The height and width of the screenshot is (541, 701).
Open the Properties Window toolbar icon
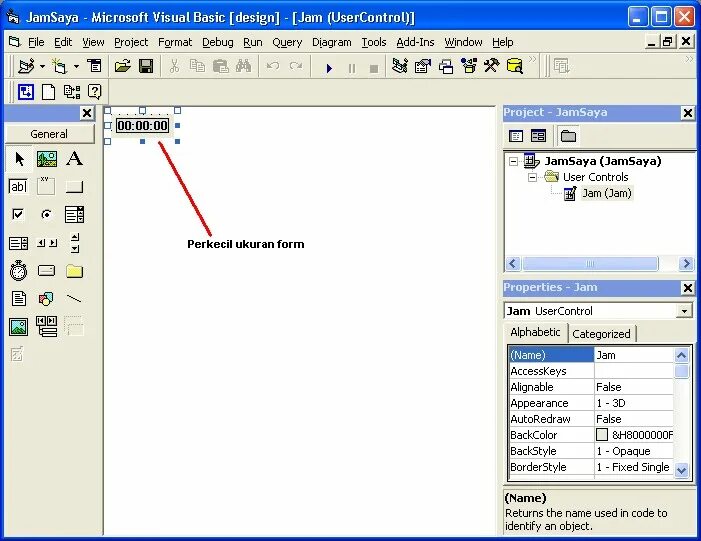[422, 67]
